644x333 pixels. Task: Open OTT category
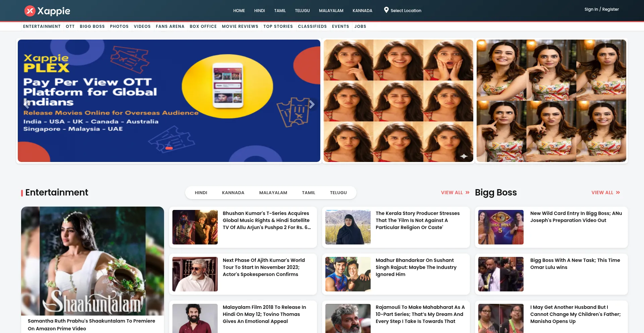[x=70, y=26]
